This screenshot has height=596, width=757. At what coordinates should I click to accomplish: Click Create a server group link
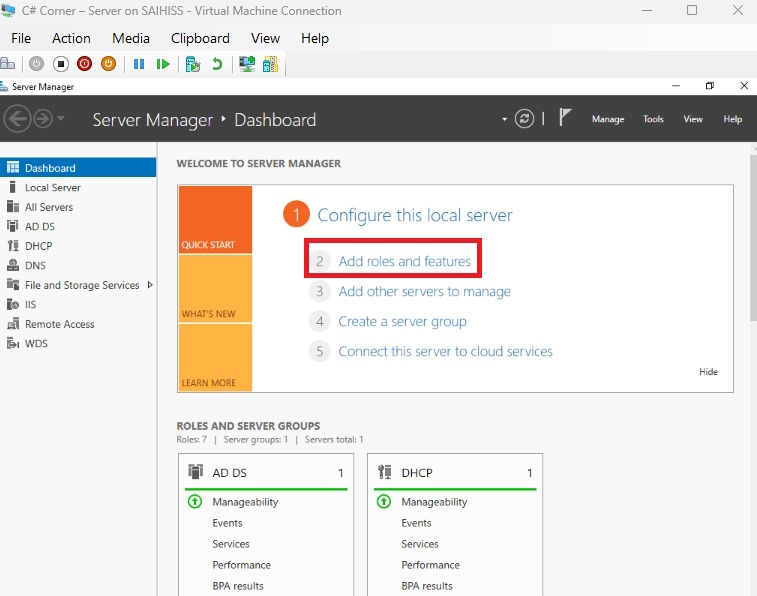(x=402, y=321)
